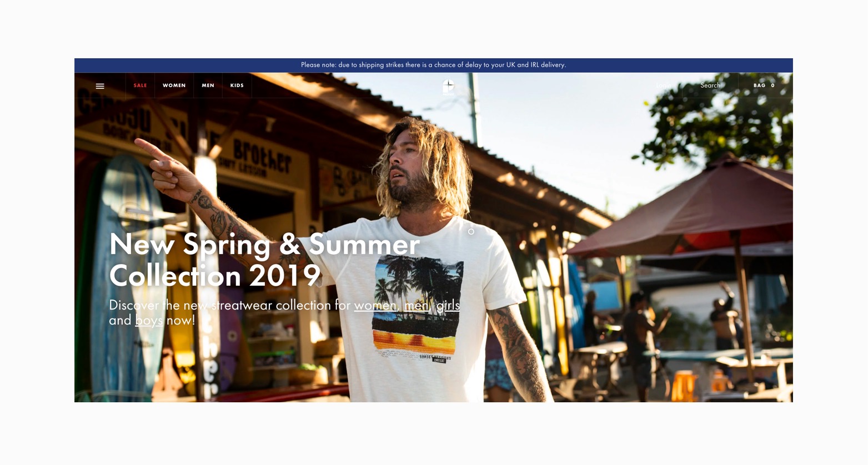Select the MEN navigation item
Viewport: 868px width, 465px height.
tap(208, 85)
